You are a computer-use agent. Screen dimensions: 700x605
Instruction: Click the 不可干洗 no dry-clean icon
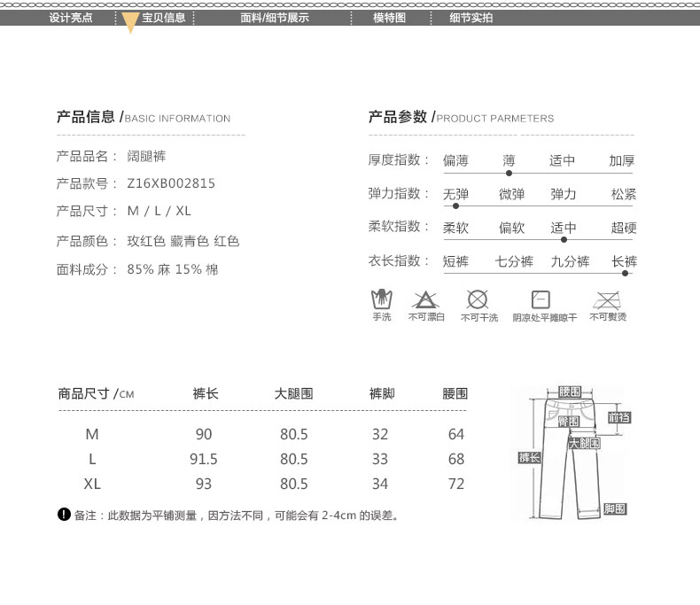click(x=478, y=299)
